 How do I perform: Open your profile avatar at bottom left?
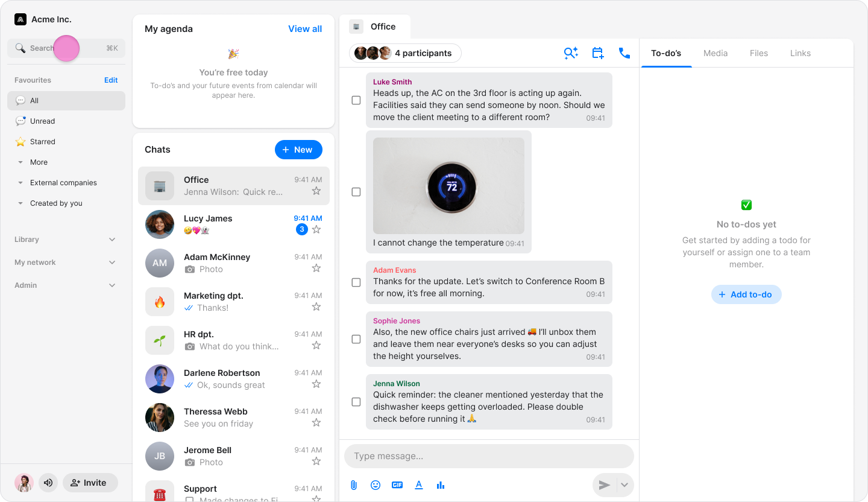(x=24, y=483)
